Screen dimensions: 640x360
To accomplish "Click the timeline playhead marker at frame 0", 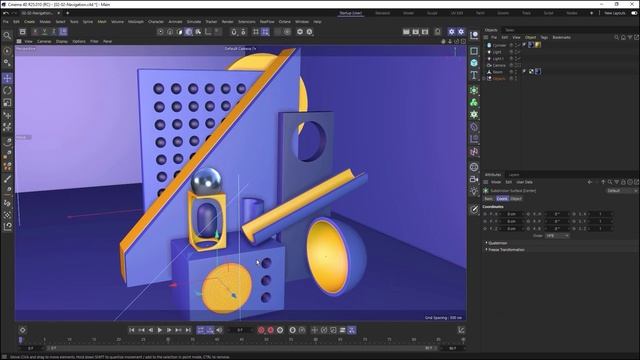I will [20, 339].
